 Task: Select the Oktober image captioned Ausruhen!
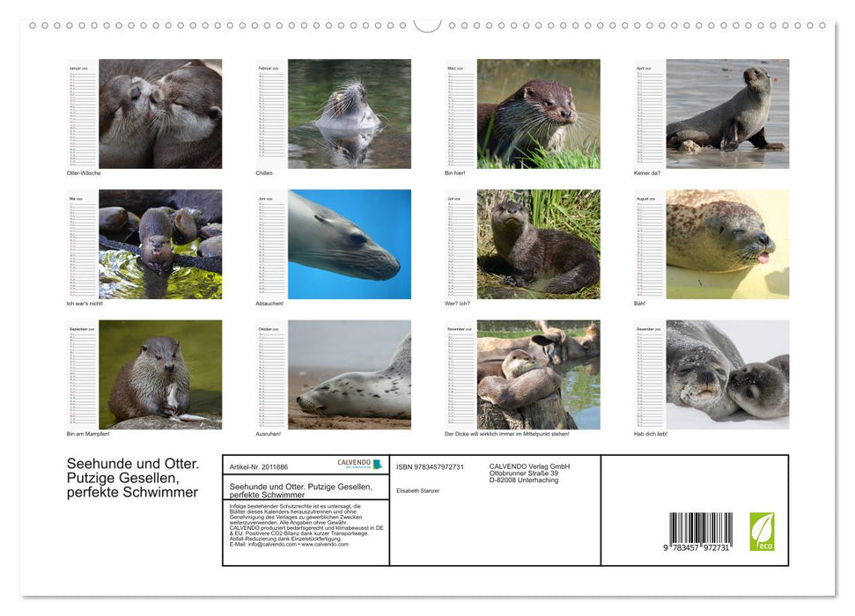click(x=349, y=374)
